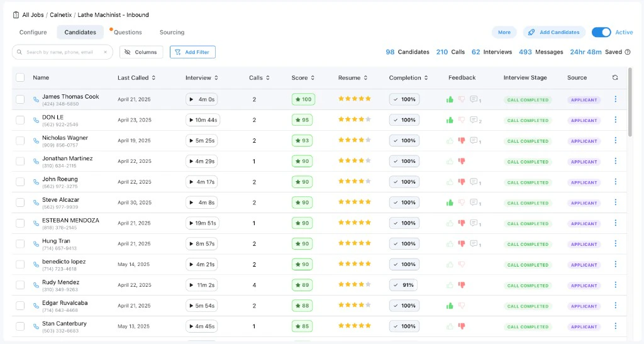
Task: Select DON LE row checkbox
Action: [20, 120]
